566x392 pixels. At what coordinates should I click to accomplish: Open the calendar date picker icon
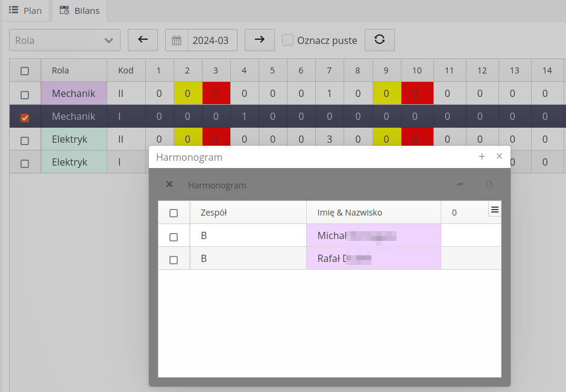point(177,40)
